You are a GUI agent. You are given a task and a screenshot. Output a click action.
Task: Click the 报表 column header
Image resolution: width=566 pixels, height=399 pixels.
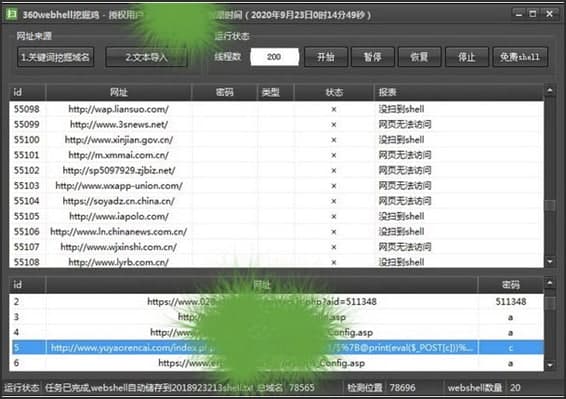pos(459,92)
